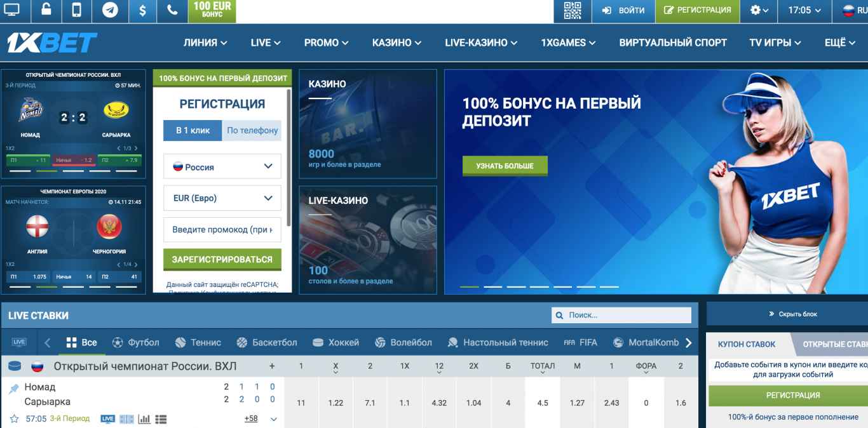
Task: Filter live bets by Настольный теннис
Action: 498,342
